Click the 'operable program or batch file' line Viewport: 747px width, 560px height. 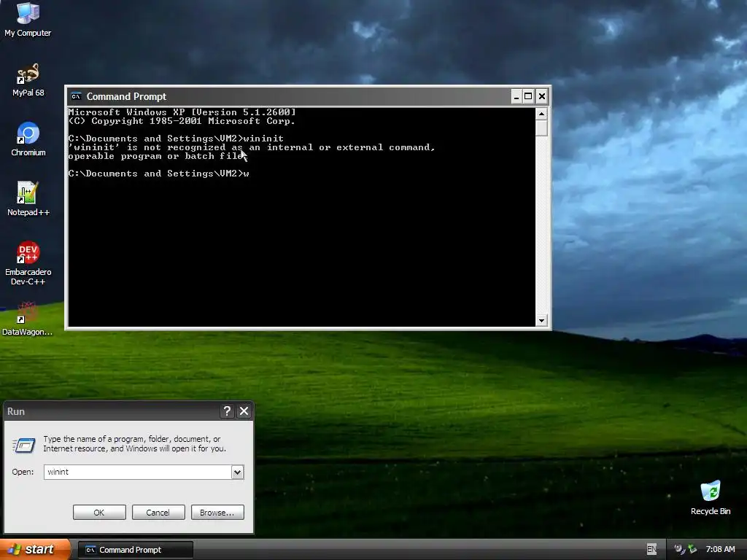click(x=158, y=156)
